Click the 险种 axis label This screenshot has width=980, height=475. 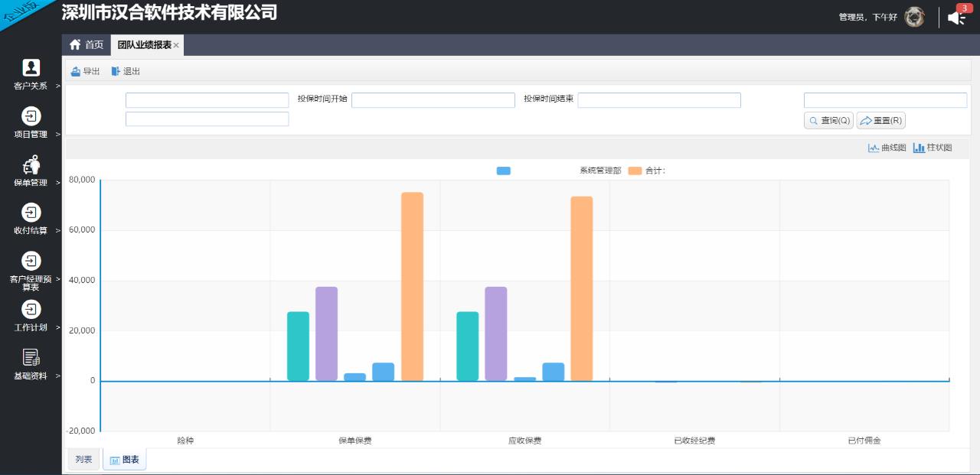pyautogui.click(x=185, y=441)
